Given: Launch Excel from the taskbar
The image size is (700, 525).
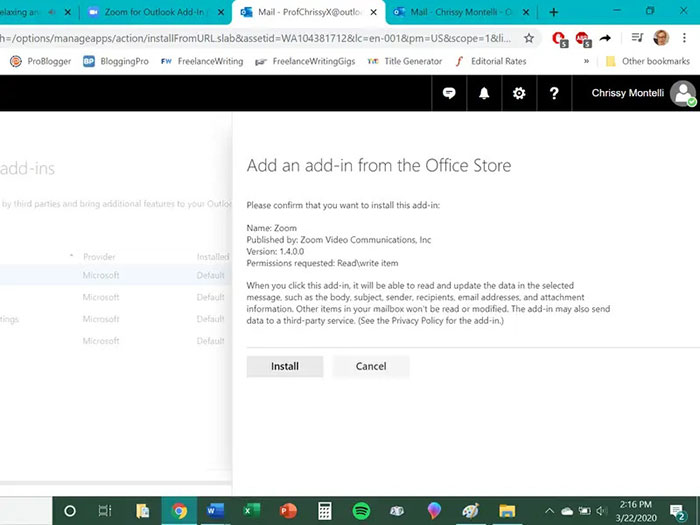Looking at the screenshot, I should pyautogui.click(x=251, y=510).
